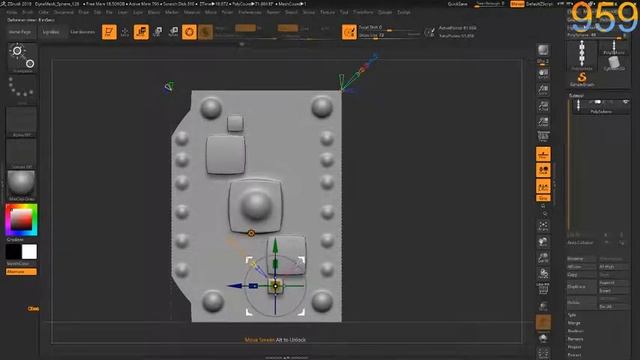The height and width of the screenshot is (360, 640).
Task: Toggle the orange Alternate button
Action: pyautogui.click(x=21, y=272)
